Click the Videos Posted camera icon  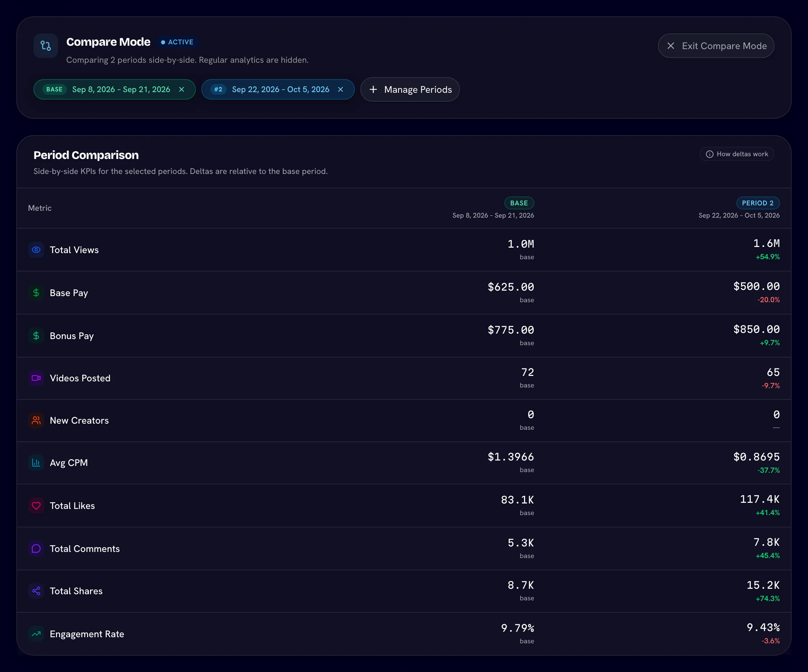[36, 378]
